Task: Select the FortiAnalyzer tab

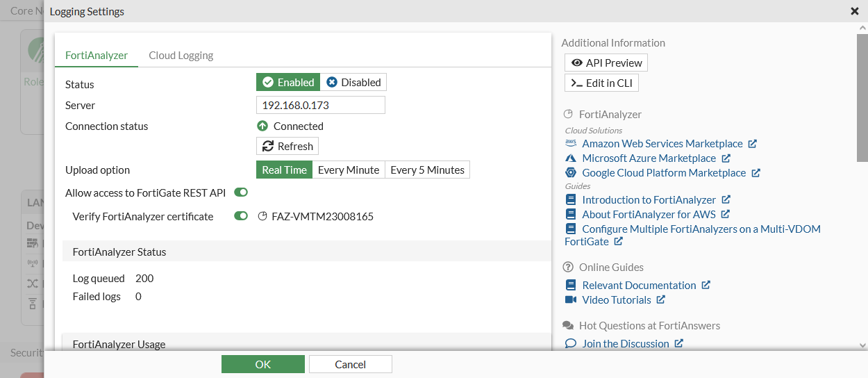Action: tap(97, 55)
